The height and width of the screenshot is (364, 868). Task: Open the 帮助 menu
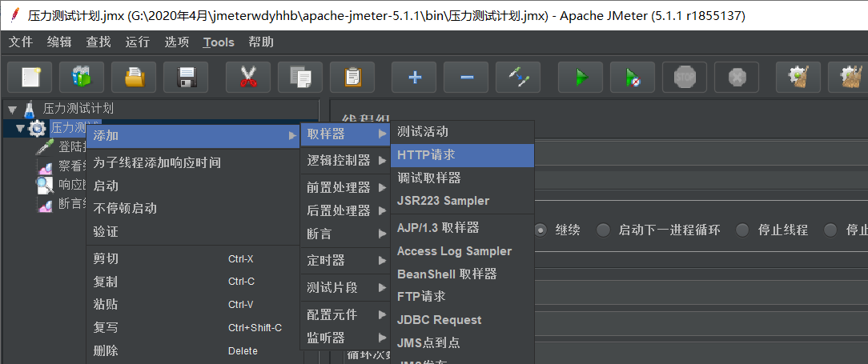[x=261, y=42]
